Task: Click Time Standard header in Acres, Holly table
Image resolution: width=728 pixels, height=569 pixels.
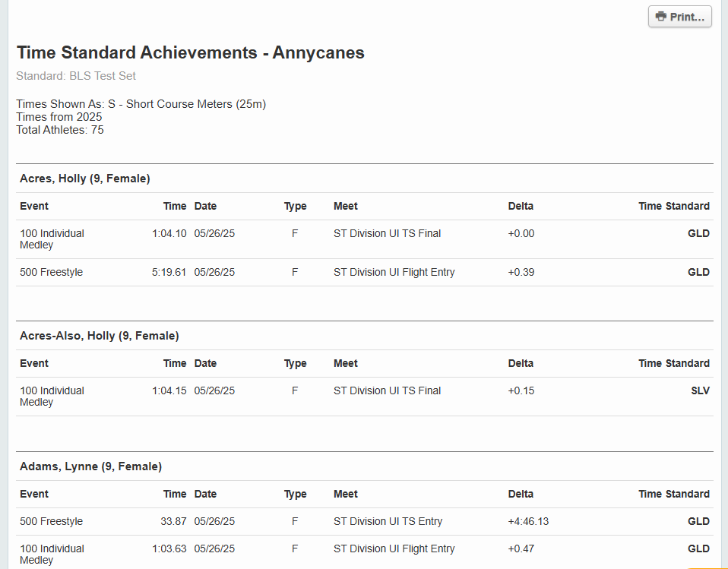Action: click(x=674, y=206)
